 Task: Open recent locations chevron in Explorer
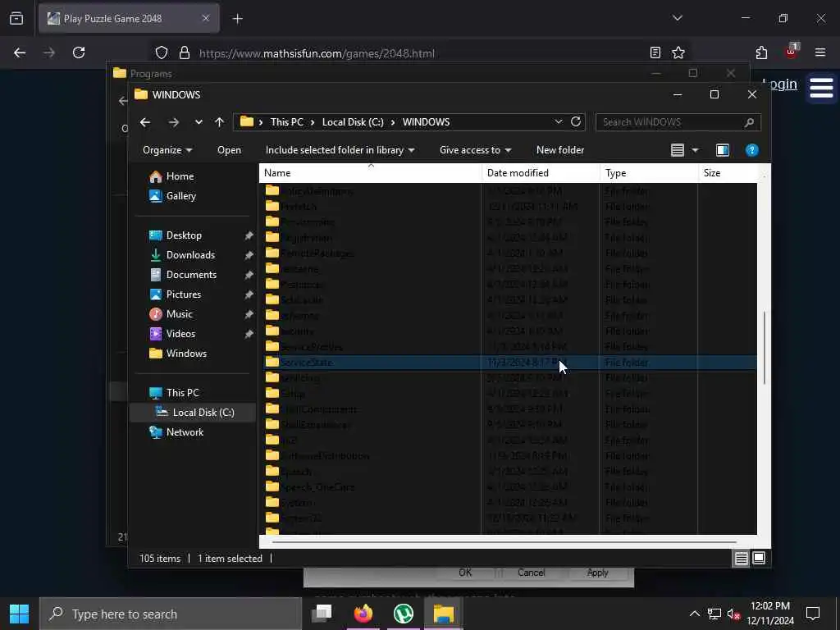pyautogui.click(x=199, y=122)
